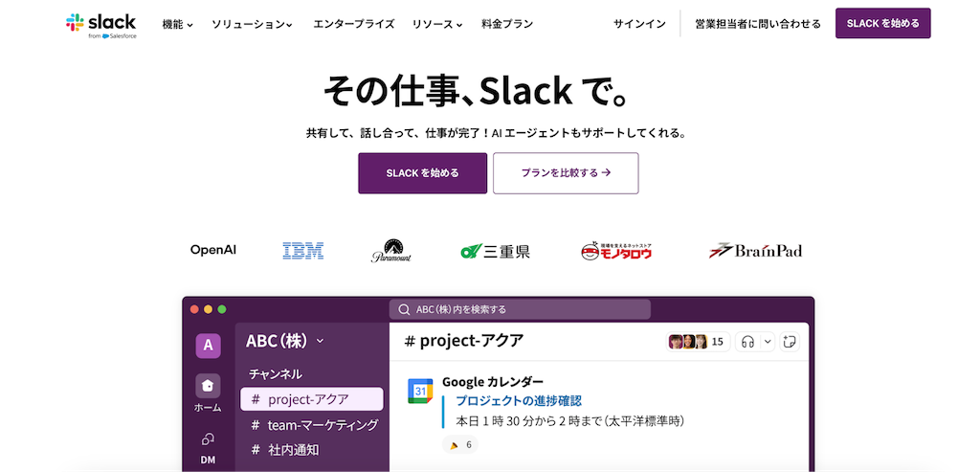Image resolution: width=980 pixels, height=472 pixels.
Task: Click the IBM logo
Action: (x=303, y=251)
